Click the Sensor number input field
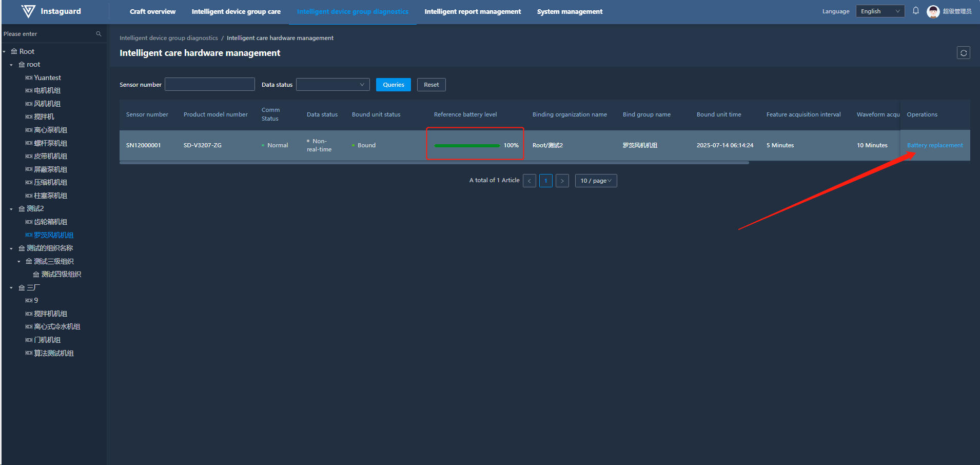980x465 pixels. (209, 85)
